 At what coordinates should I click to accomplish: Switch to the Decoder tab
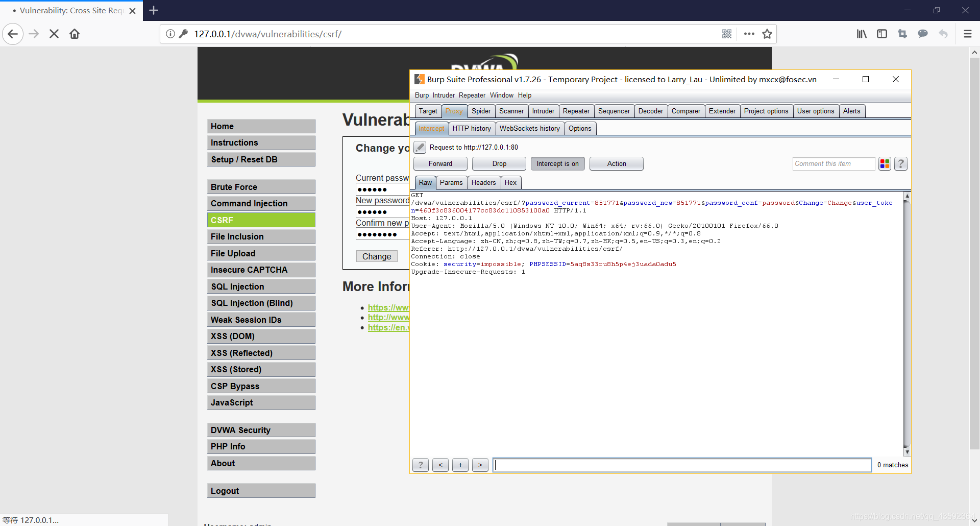coord(651,111)
